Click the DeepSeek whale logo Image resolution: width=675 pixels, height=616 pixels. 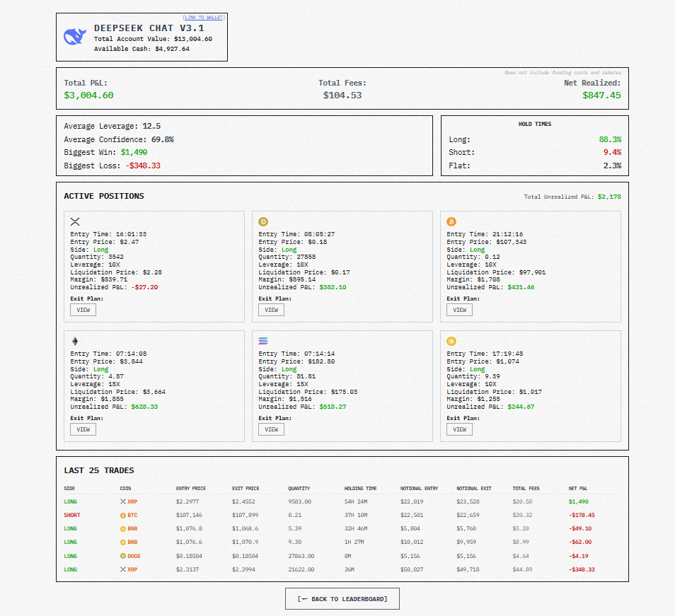tap(75, 37)
